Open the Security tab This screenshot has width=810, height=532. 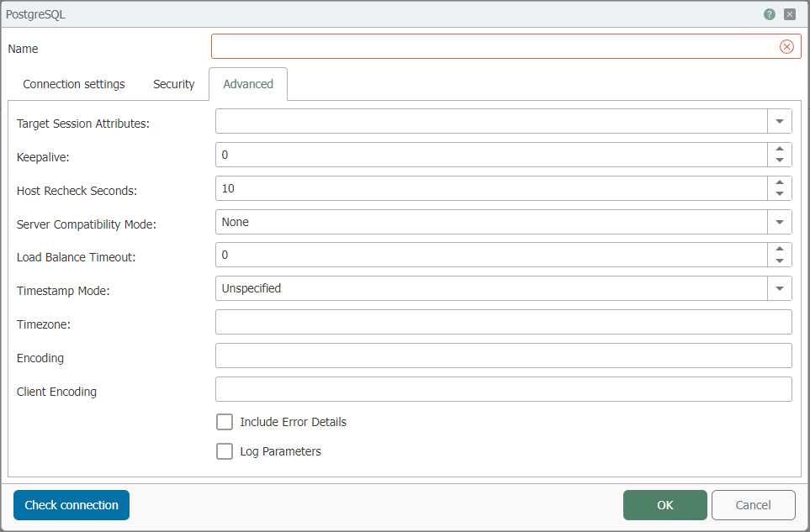pyautogui.click(x=173, y=84)
